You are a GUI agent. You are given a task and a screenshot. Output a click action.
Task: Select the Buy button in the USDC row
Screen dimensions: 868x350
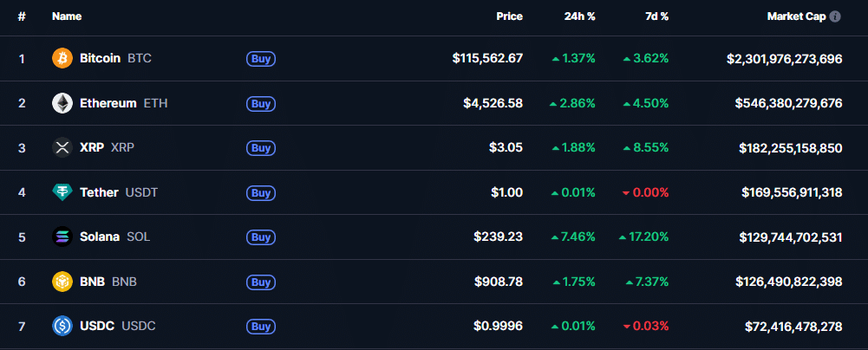pos(261,327)
